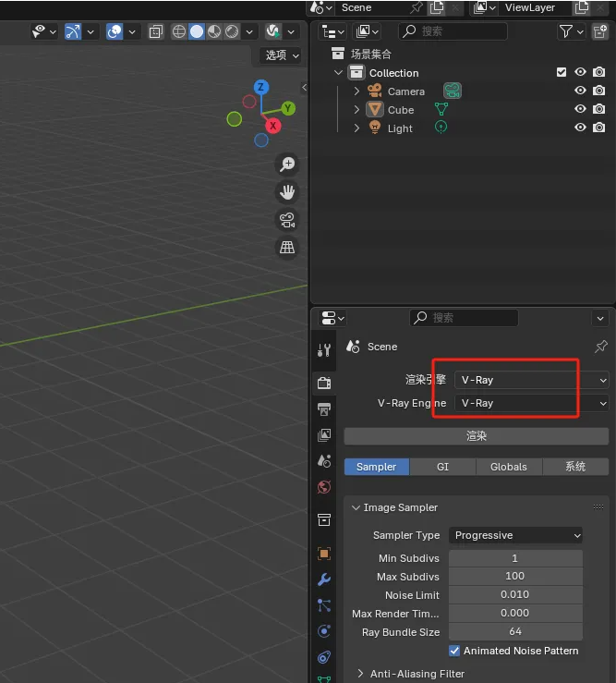This screenshot has height=683, width=616.
Task: Collapse the Collection tree row
Action: pyautogui.click(x=338, y=72)
